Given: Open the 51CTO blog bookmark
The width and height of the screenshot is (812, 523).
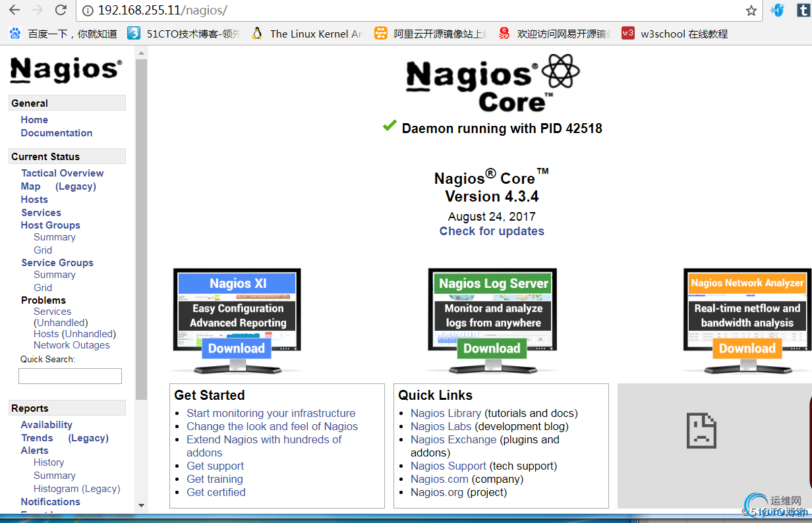Looking at the screenshot, I should click(183, 34).
